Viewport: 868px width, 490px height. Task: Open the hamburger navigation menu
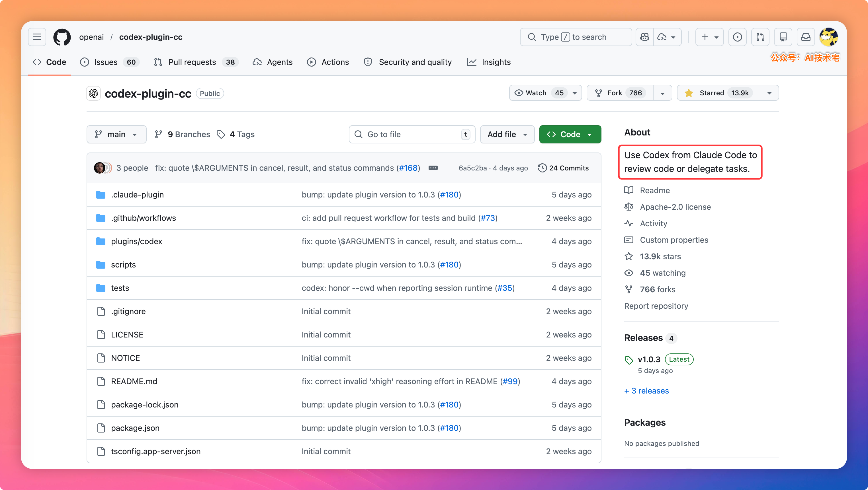(x=37, y=37)
